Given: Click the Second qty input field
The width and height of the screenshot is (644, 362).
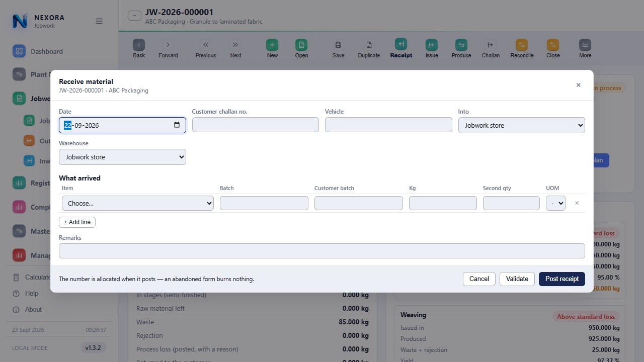Looking at the screenshot, I should click(x=511, y=203).
